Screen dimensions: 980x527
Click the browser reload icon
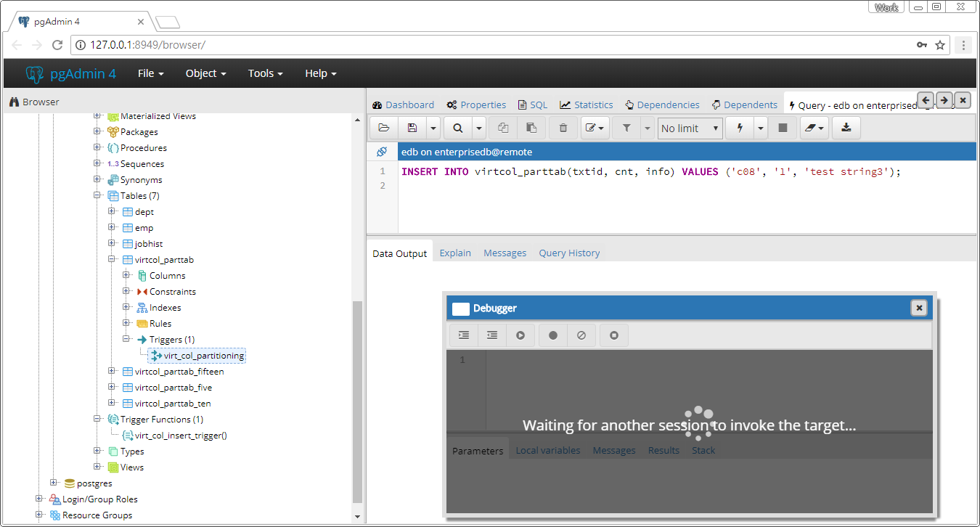[57, 45]
